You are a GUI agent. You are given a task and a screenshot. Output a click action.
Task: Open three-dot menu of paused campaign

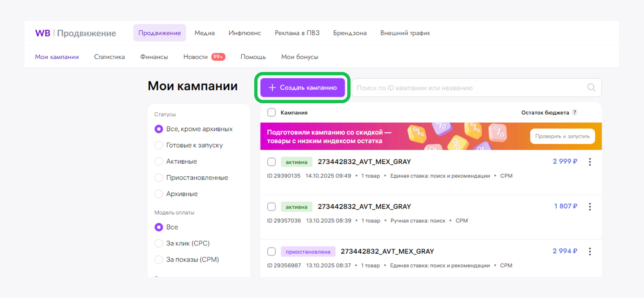(x=590, y=251)
